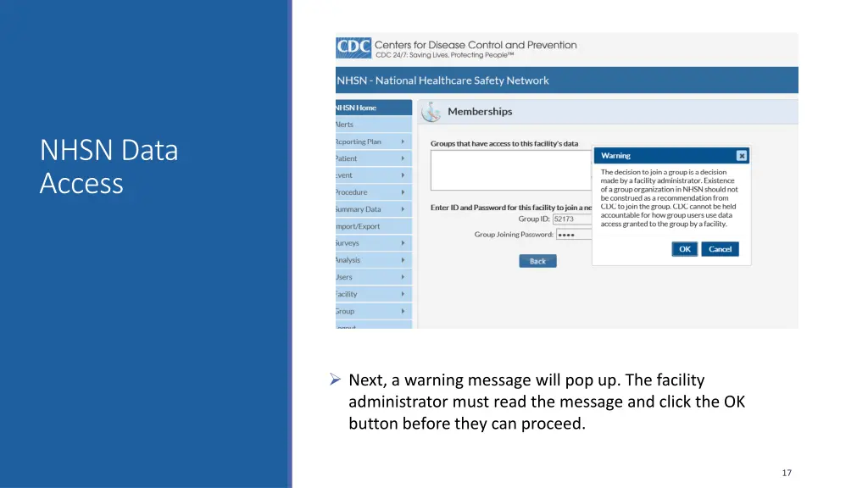This screenshot has height=488, width=868.
Task: Click the CDC logo
Action: pyautogui.click(x=353, y=48)
